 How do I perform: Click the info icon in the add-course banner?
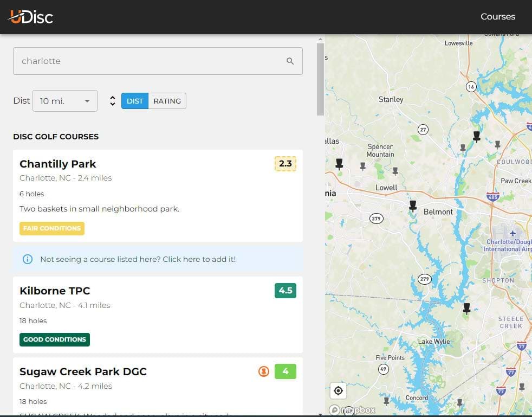click(28, 259)
